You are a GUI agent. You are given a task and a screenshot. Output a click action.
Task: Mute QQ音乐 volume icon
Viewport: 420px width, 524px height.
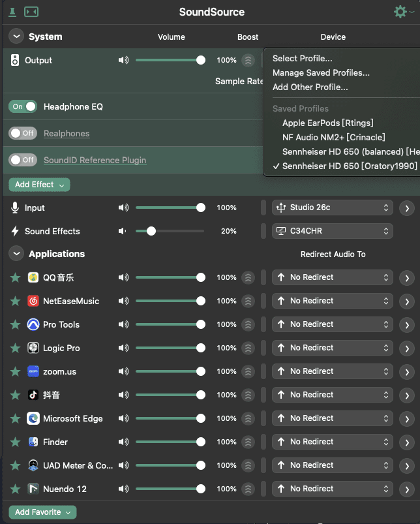123,277
